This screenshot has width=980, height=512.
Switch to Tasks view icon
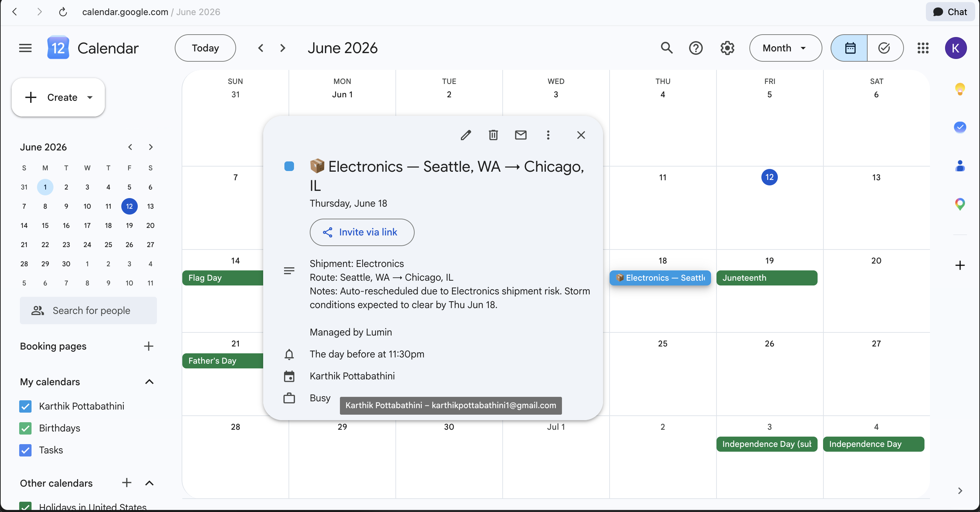point(884,48)
